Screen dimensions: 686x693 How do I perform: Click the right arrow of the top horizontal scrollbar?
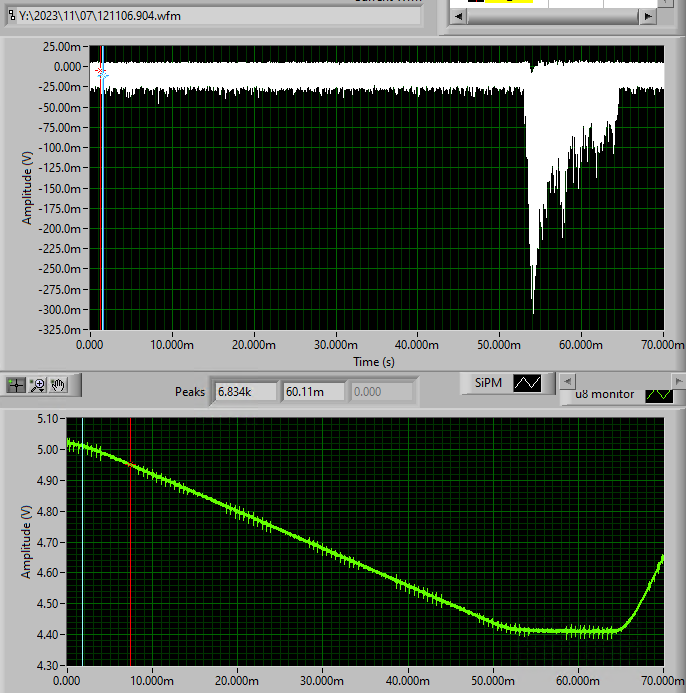(648, 16)
